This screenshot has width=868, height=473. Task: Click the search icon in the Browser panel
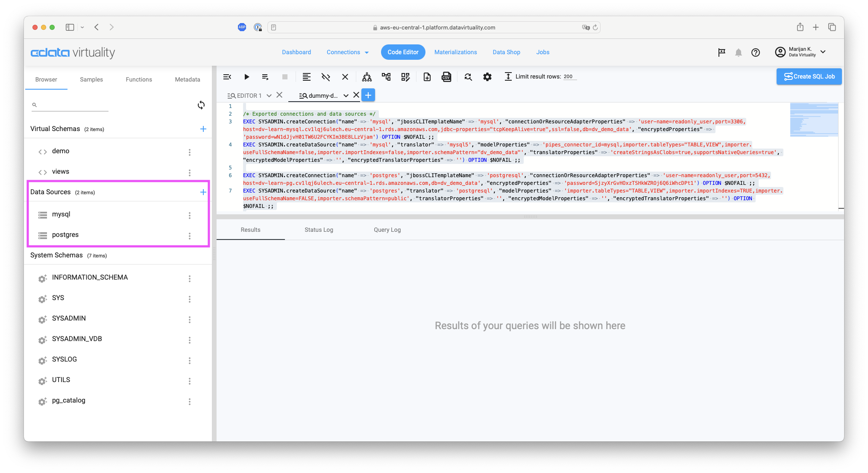pyautogui.click(x=35, y=104)
